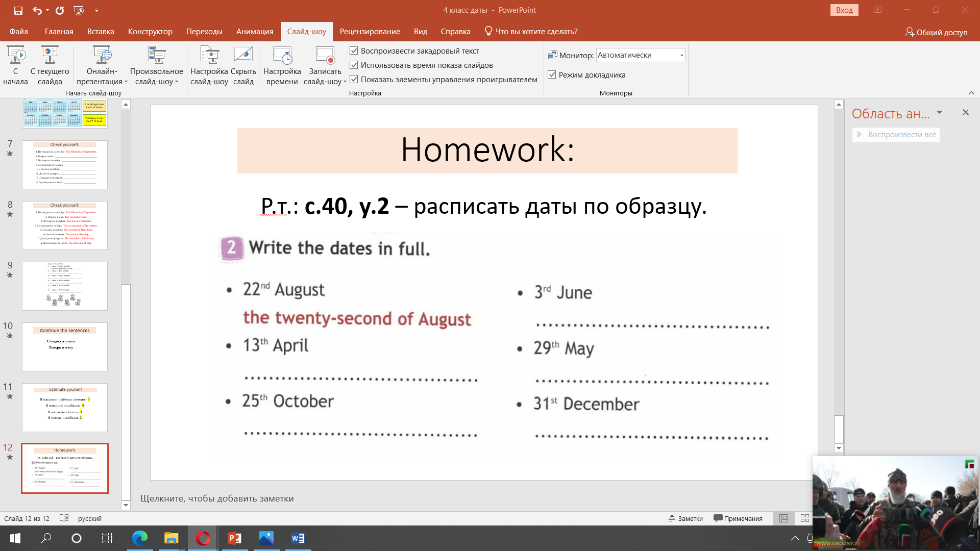Click the Undo arrow icon
Image resolution: width=980 pixels, height=551 pixels.
pos(37,10)
